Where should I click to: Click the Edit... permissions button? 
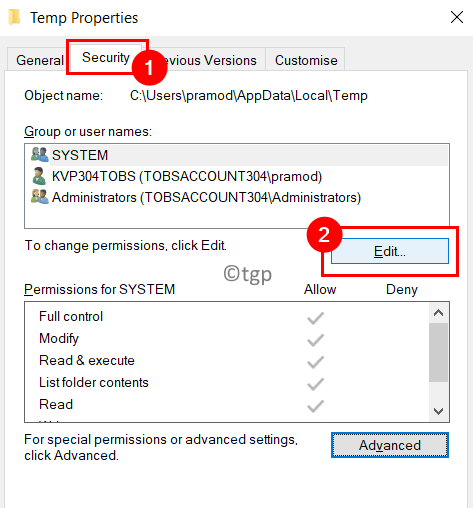[390, 251]
